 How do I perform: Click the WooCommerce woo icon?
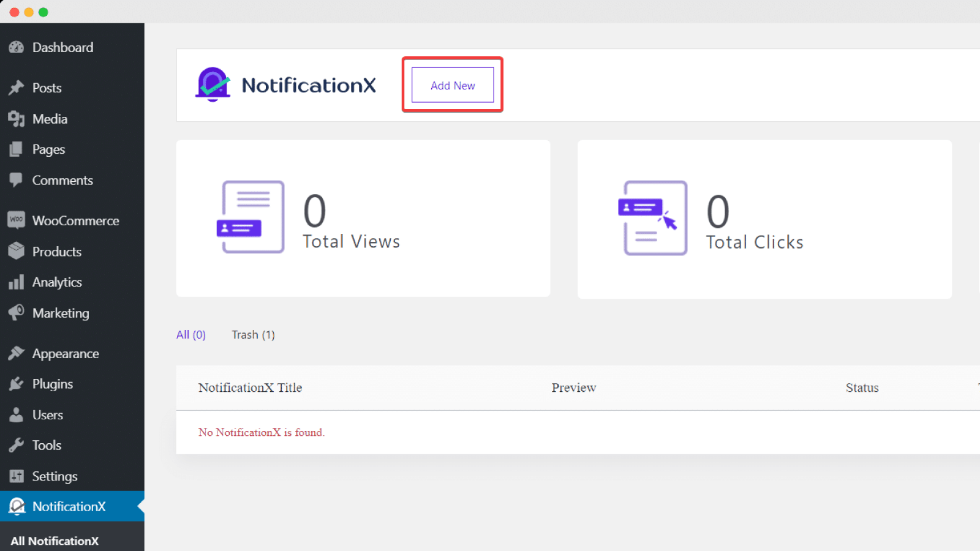pos(17,220)
